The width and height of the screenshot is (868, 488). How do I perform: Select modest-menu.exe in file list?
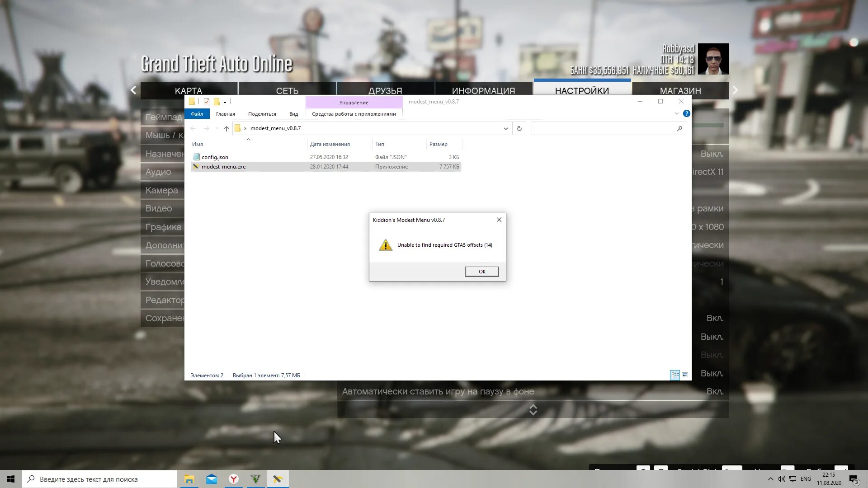click(325, 167)
